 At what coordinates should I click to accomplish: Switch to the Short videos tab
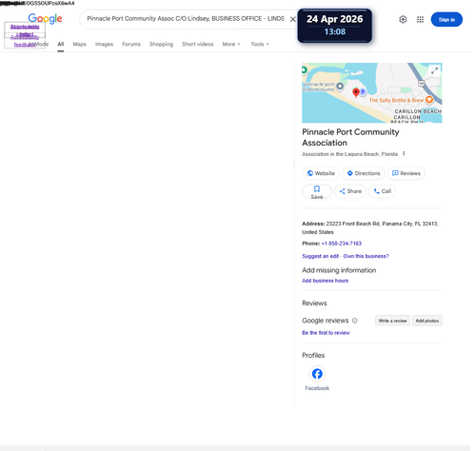tap(198, 44)
